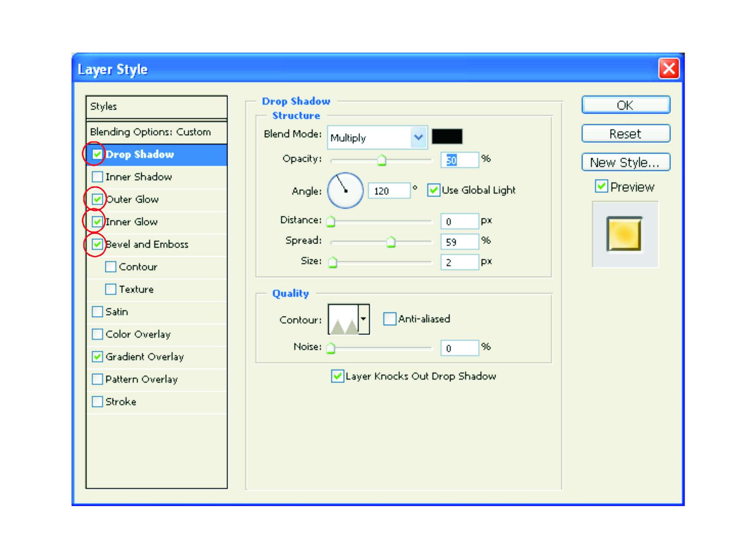Disable the Preview checkbox
The height and width of the screenshot is (559, 756).
coord(601,186)
